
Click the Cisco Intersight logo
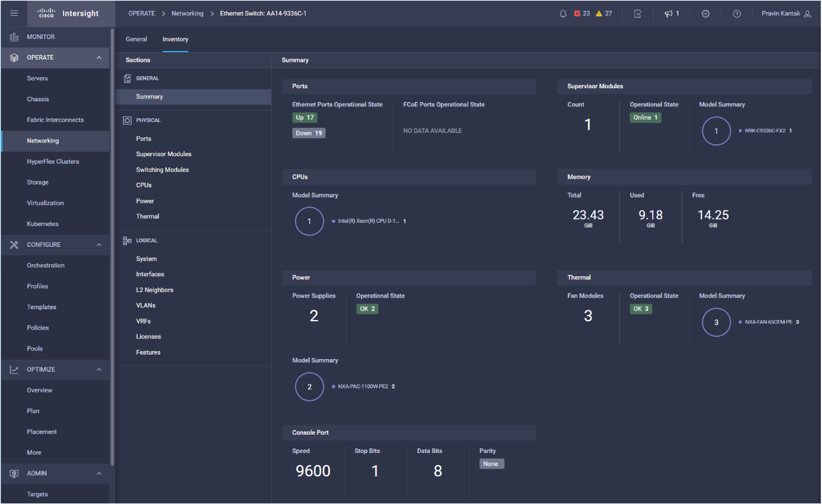[65, 13]
